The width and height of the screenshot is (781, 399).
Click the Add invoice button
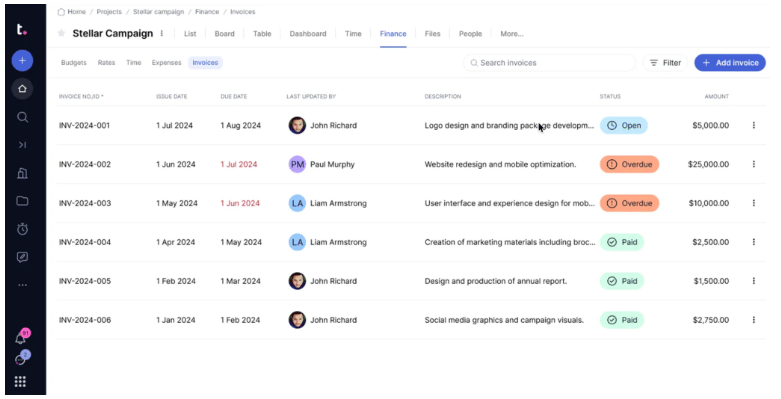click(x=730, y=63)
